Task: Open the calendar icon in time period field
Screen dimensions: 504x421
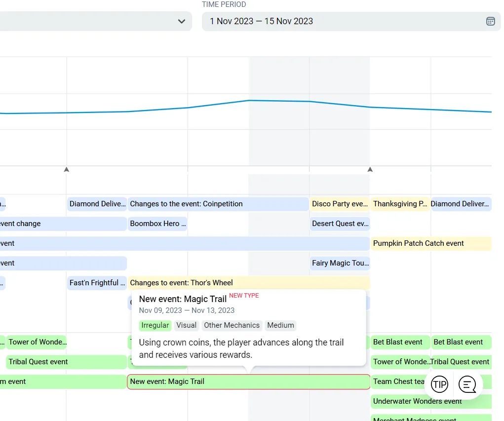Action: coord(490,21)
